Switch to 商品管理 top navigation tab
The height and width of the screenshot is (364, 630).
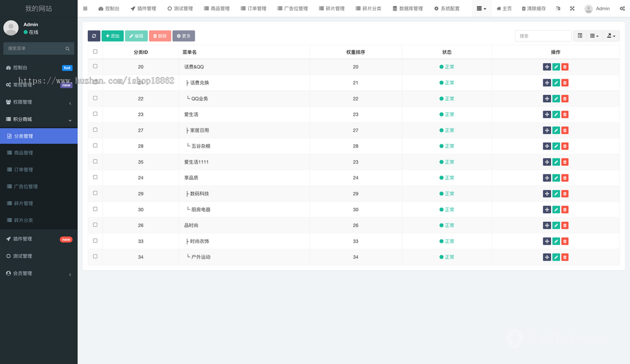point(216,8)
